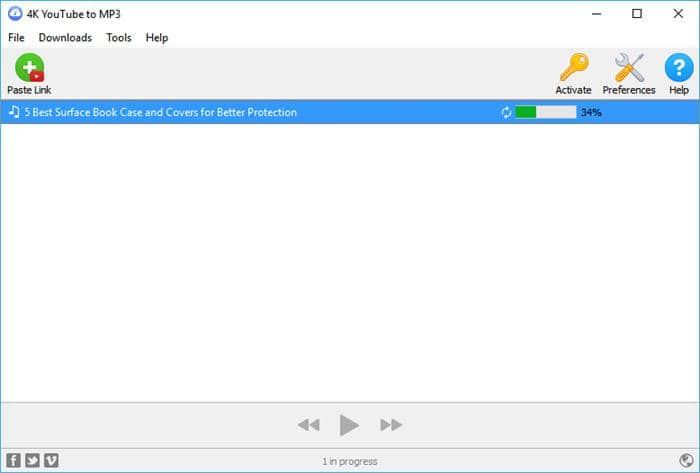Screen dimensions: 700x473
Task: Click the '1 in progress' status text
Action: point(350,461)
